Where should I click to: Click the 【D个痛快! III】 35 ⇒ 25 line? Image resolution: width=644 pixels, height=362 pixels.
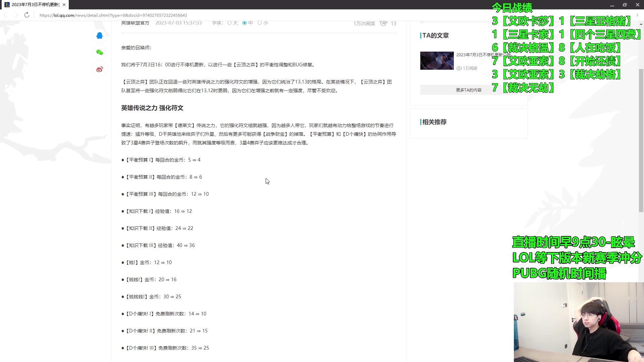click(165, 348)
